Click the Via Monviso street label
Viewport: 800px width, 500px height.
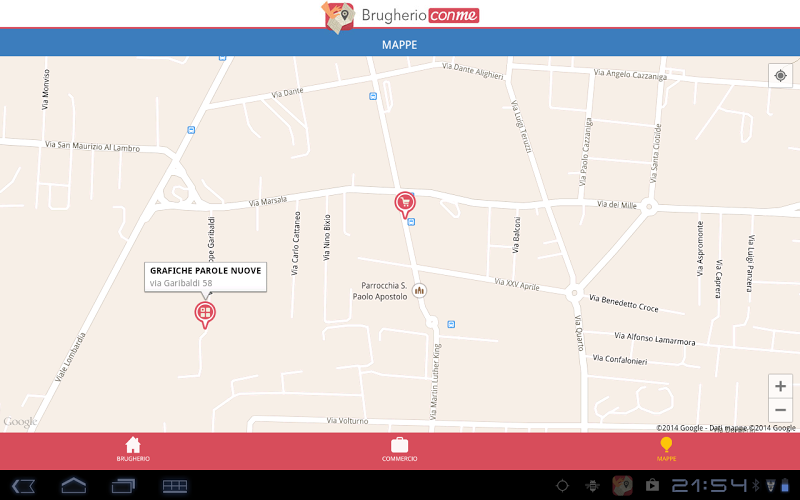point(46,89)
